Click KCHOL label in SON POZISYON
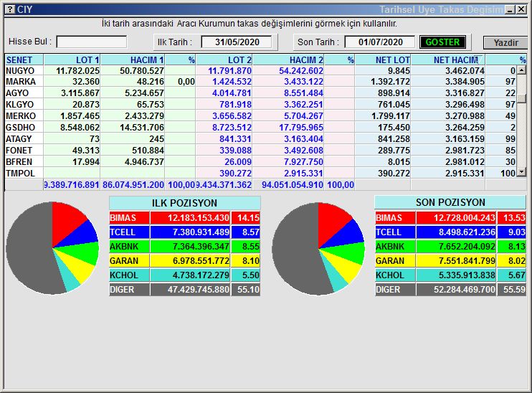The width and height of the screenshot is (532, 393). tap(390, 275)
